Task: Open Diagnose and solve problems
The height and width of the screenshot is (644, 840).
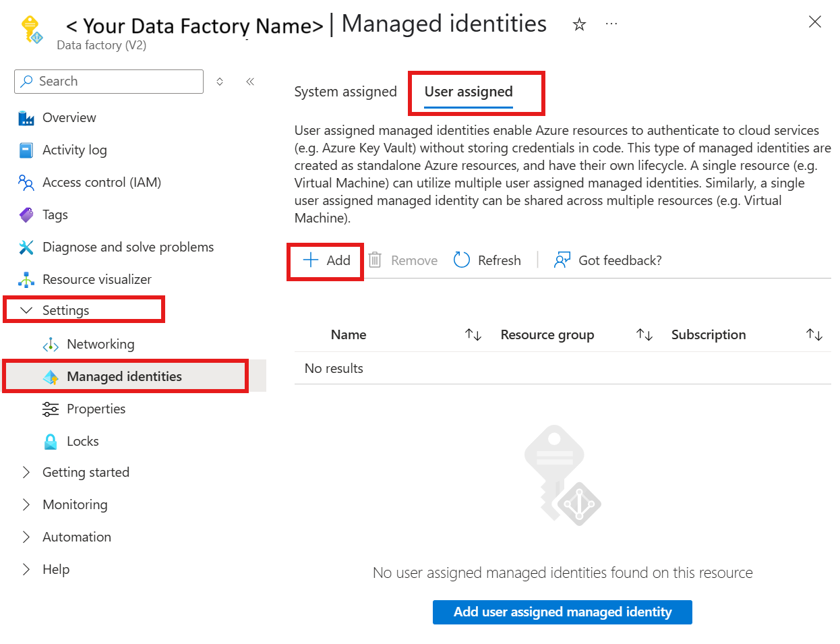Action: click(127, 247)
